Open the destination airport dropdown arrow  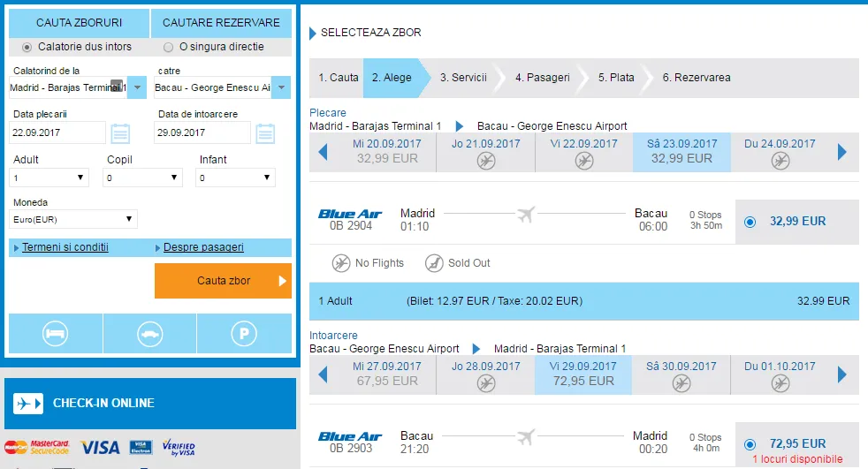click(281, 87)
